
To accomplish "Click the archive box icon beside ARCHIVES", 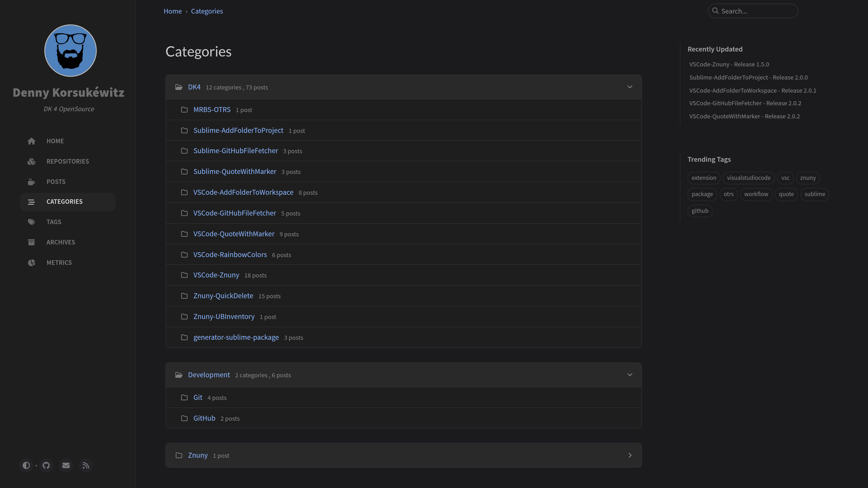I will tap(31, 242).
